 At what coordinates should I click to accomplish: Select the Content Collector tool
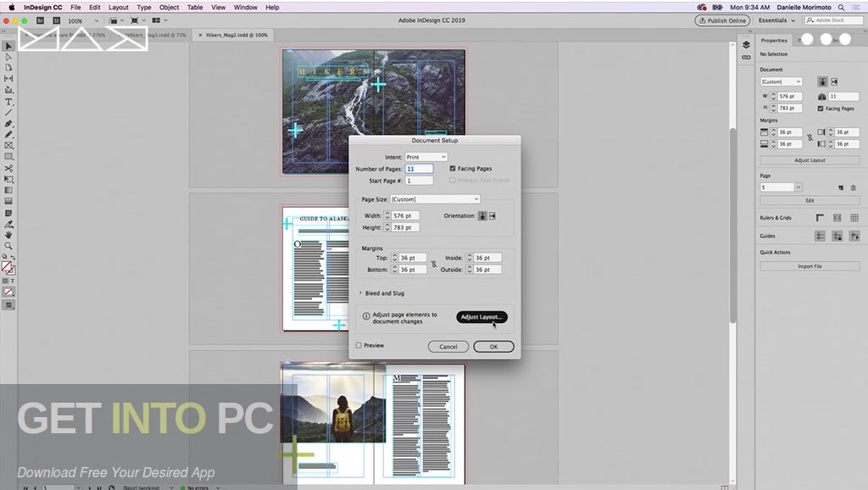pyautogui.click(x=8, y=90)
